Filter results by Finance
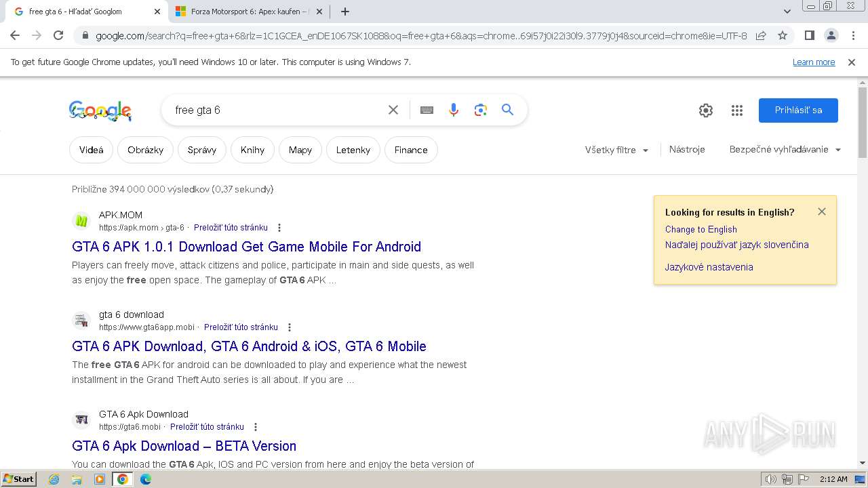 tap(411, 150)
